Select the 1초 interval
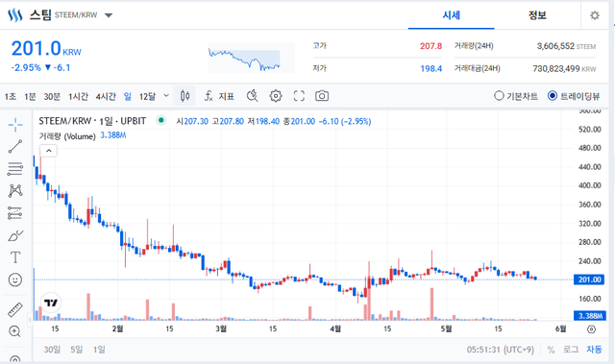The image size is (615, 364). (11, 96)
